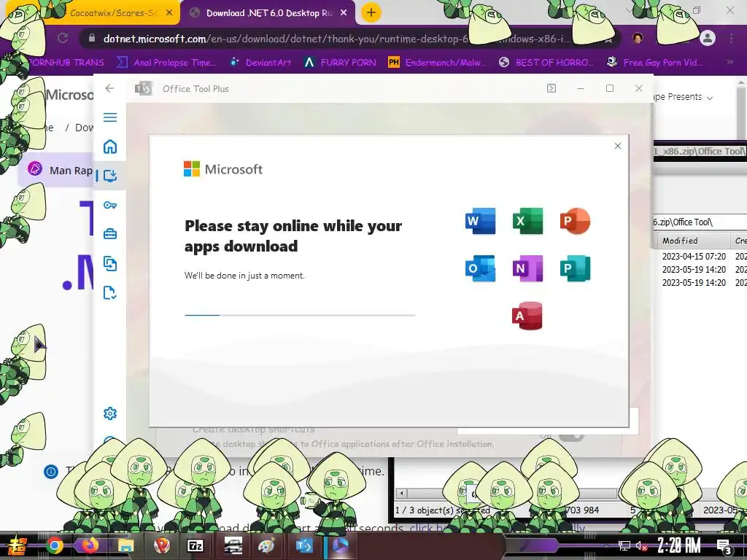Click the Access icon in the installer
Viewport: 747px width, 560px height.
point(527,315)
